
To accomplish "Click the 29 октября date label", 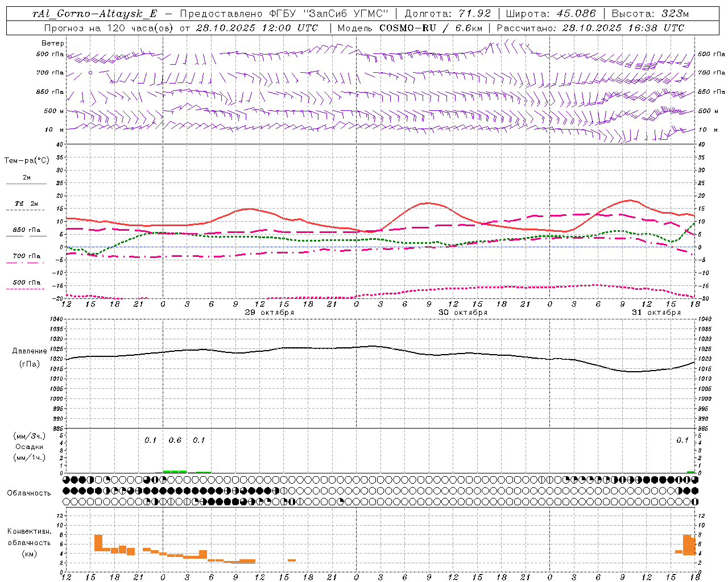I will pos(269,313).
